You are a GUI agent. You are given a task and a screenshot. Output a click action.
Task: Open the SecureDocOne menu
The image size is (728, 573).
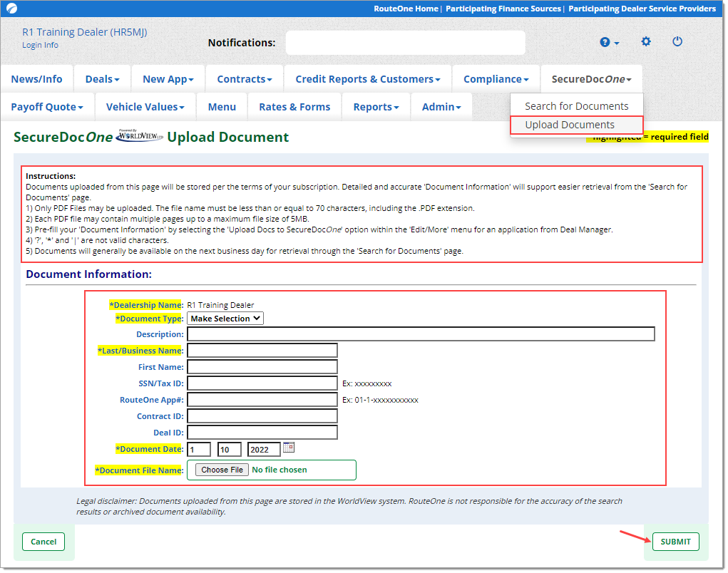(592, 79)
